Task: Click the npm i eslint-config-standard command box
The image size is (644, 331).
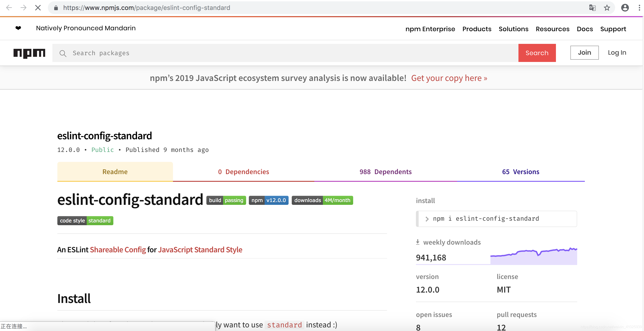Action: pyautogui.click(x=497, y=219)
